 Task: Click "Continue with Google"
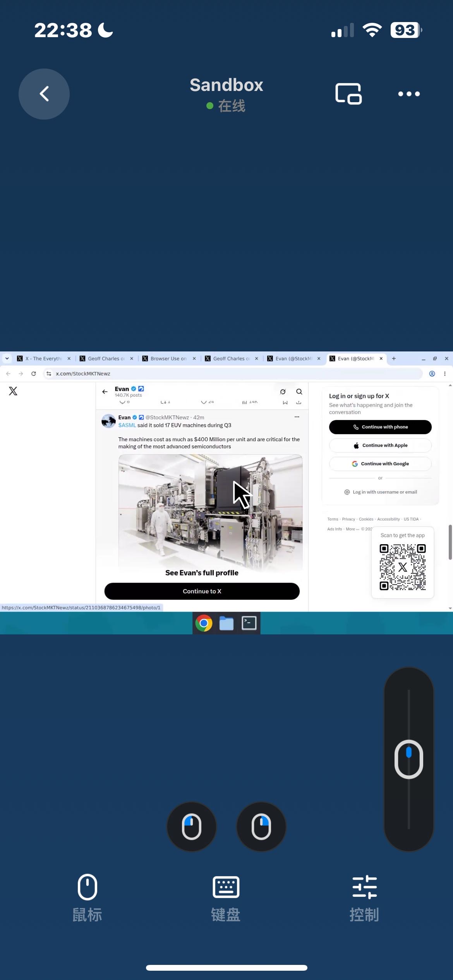pyautogui.click(x=380, y=464)
